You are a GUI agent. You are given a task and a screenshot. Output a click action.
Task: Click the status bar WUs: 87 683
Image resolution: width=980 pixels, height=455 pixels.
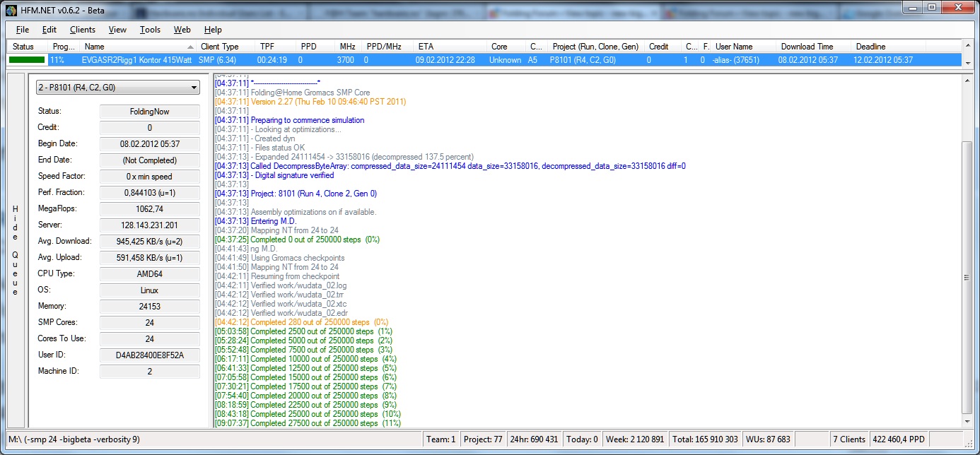[x=768, y=439]
